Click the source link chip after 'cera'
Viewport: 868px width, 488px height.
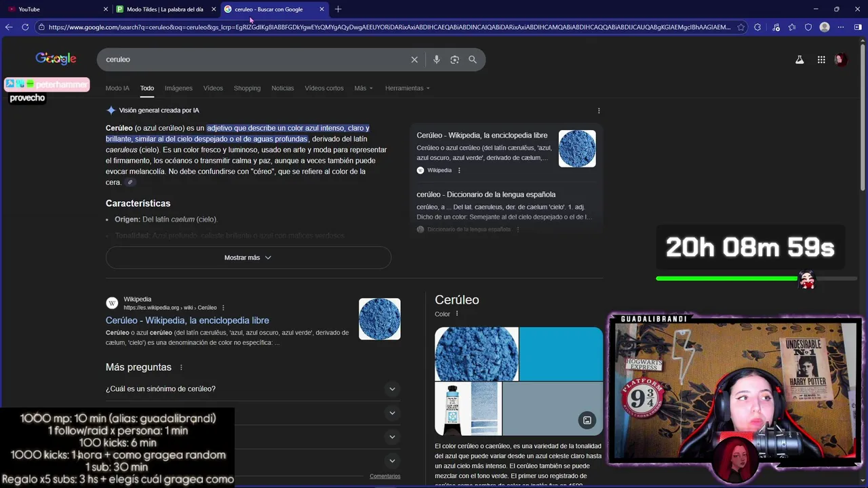[x=130, y=182]
